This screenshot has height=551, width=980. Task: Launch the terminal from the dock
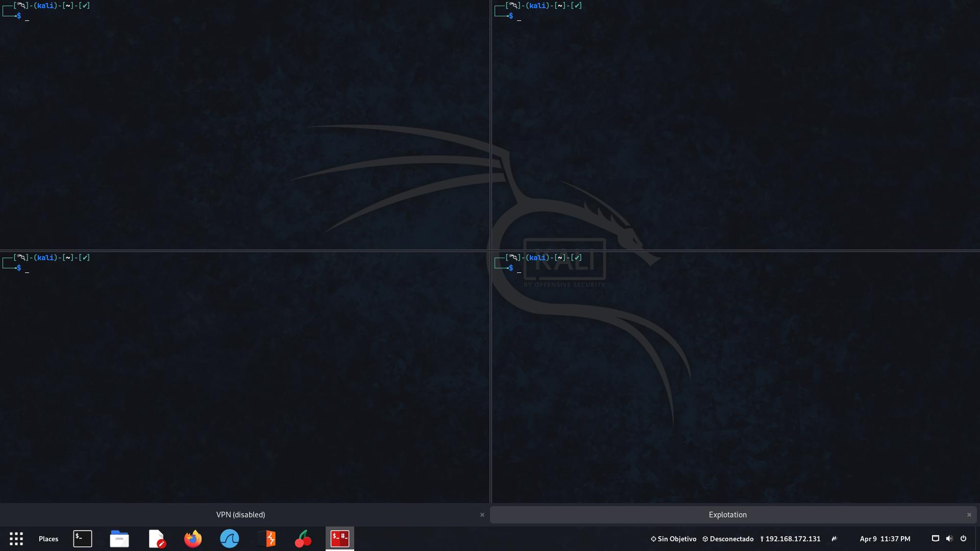click(x=83, y=539)
